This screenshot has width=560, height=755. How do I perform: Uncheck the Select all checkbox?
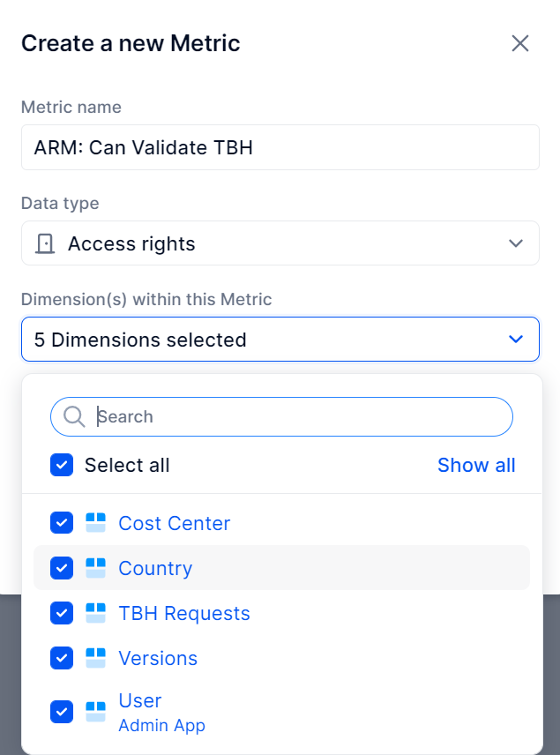pos(62,465)
